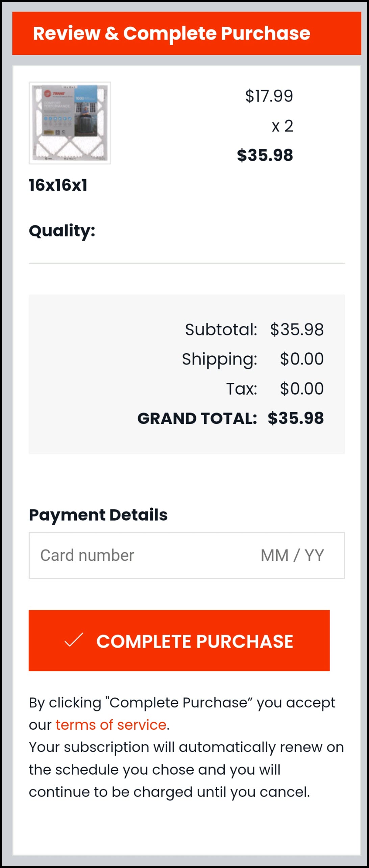Screen dimensions: 369x868
Task: Click the Shipping $0.00 amount
Action: (301, 359)
